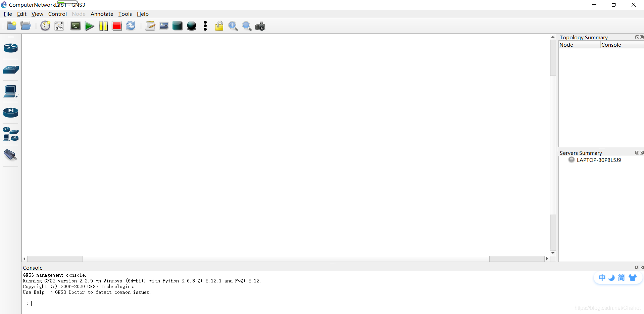Create a new blank project

point(12,26)
